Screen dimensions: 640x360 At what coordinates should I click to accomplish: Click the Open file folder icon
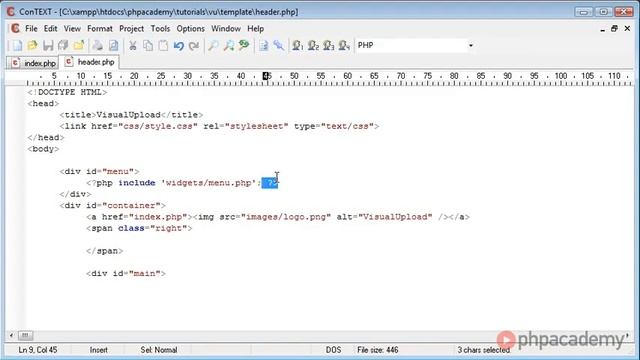[32, 45]
